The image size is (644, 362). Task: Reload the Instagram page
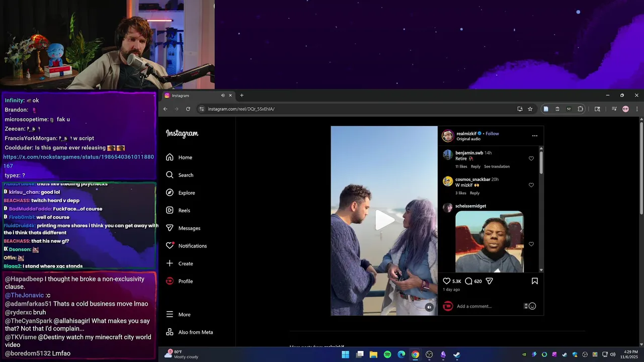click(x=188, y=109)
